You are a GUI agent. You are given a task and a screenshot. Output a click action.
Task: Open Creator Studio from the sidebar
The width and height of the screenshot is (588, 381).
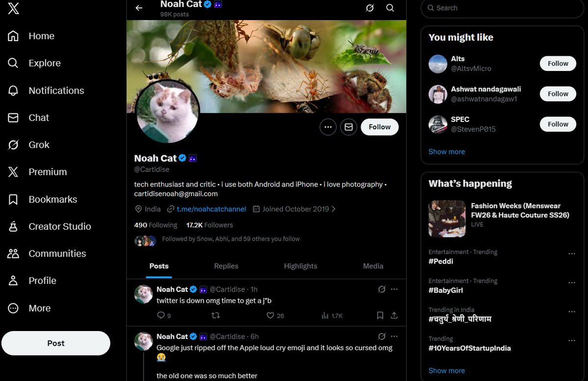point(58,226)
